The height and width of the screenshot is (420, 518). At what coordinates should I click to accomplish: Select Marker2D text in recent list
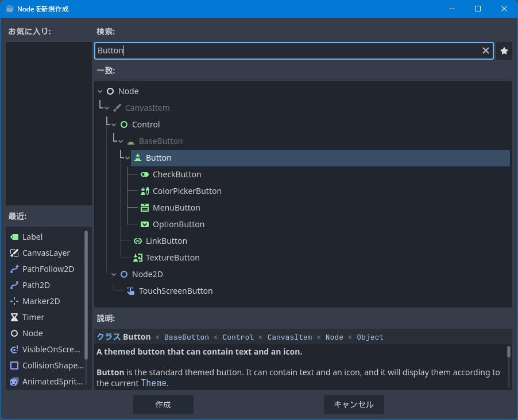coord(41,301)
